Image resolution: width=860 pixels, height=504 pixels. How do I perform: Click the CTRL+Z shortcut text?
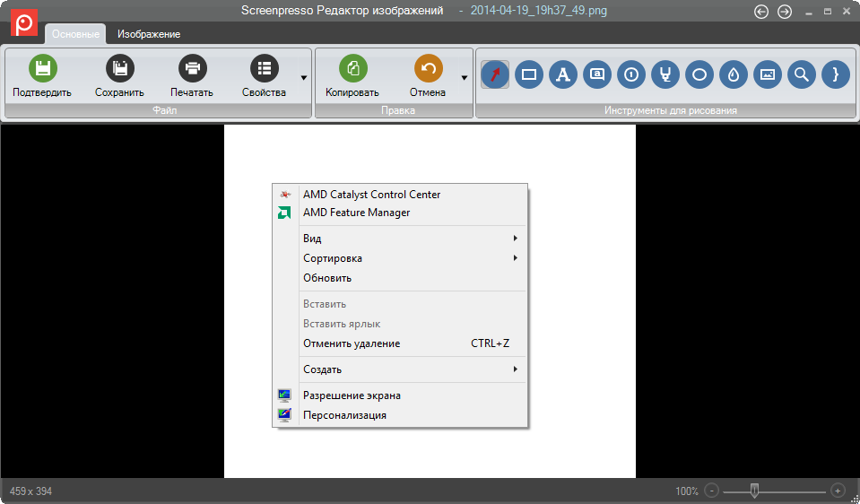491,343
